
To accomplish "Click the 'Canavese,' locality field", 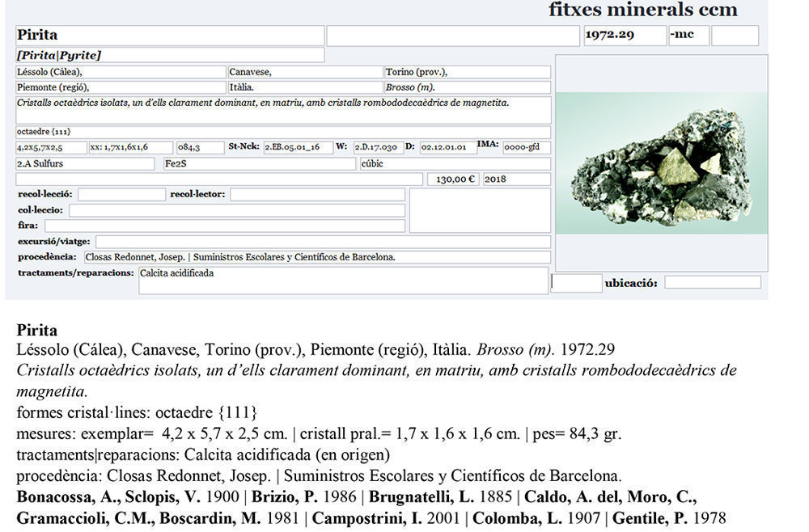I will click(x=305, y=72).
